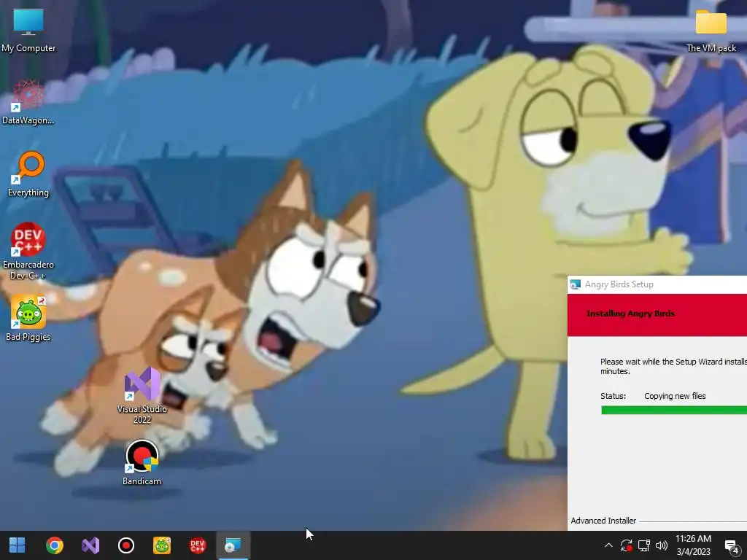Click the Installing Angry Birds header text

pos(630,314)
